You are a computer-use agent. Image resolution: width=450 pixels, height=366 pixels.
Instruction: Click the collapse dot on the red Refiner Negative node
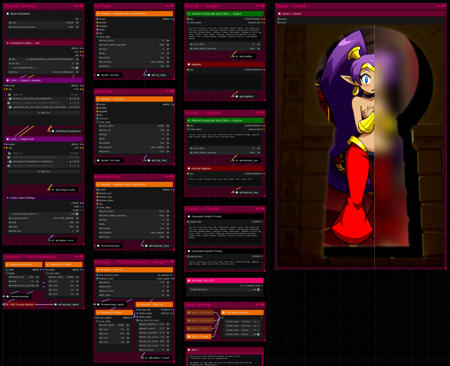[189, 168]
